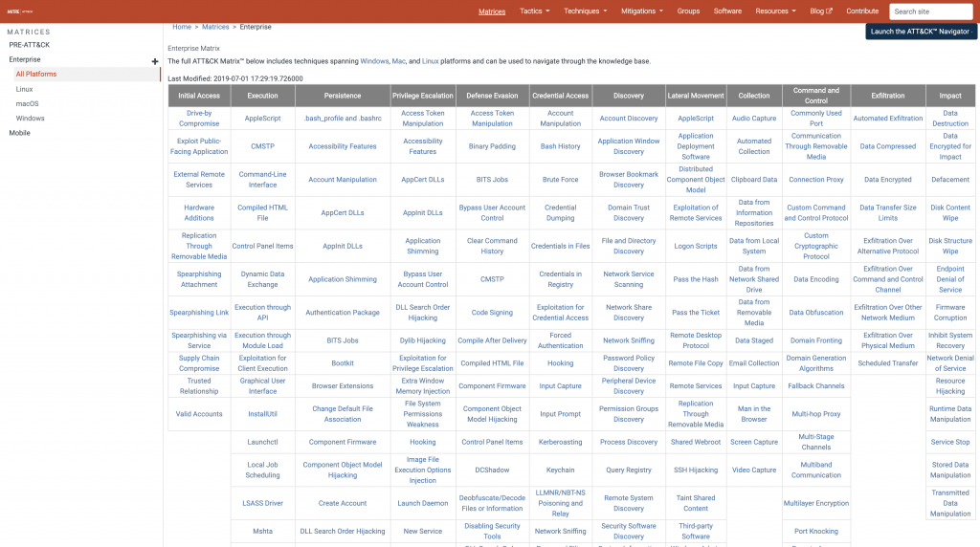The height and width of the screenshot is (547, 980).
Task: Open Scheduled Transfer technique
Action: [x=887, y=362]
